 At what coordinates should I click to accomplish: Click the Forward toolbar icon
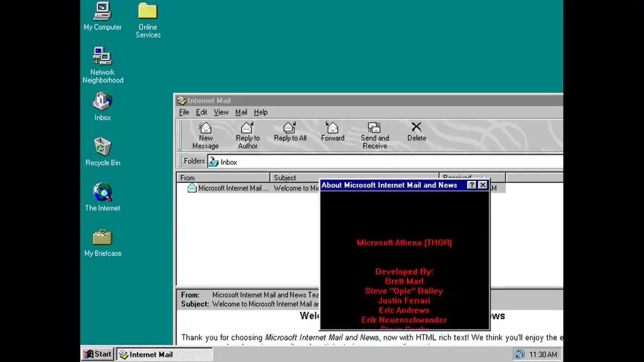point(332,128)
